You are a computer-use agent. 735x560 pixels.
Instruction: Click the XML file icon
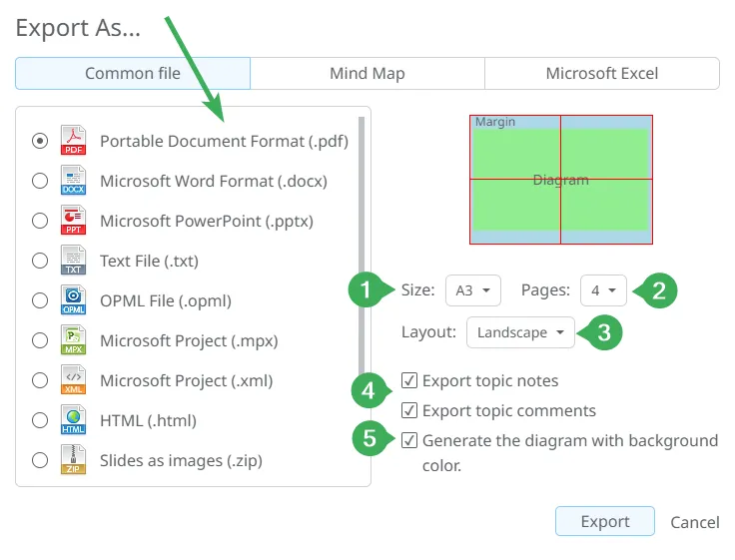coord(73,380)
